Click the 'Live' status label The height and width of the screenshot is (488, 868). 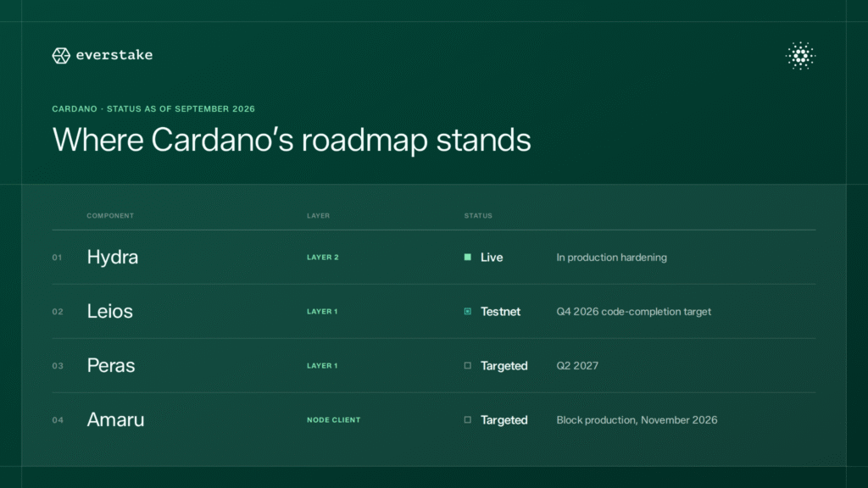tap(492, 258)
